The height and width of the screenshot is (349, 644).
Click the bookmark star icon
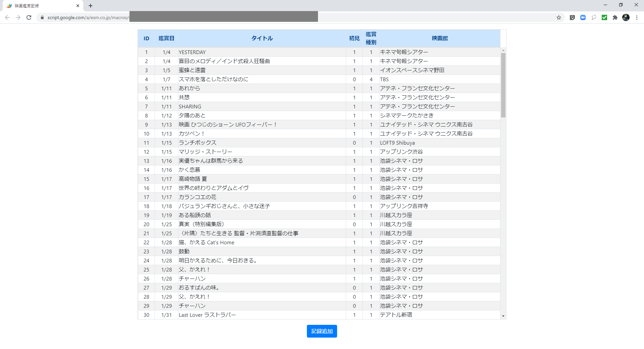point(559,17)
